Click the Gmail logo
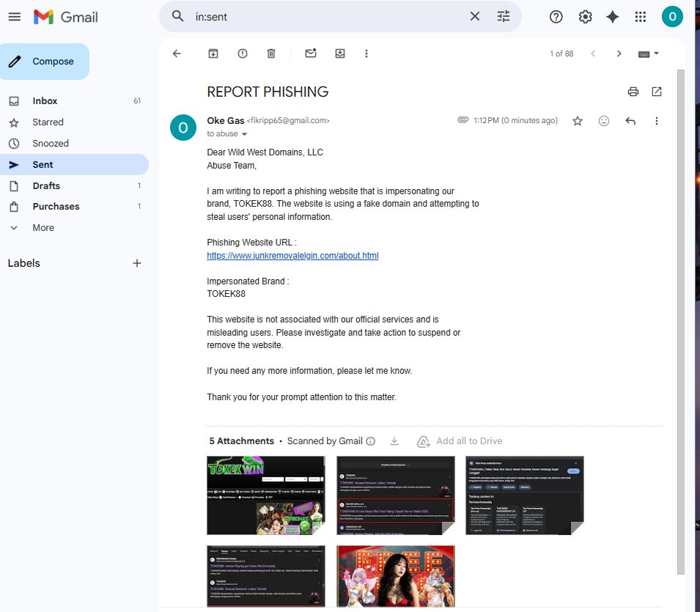 [66, 17]
